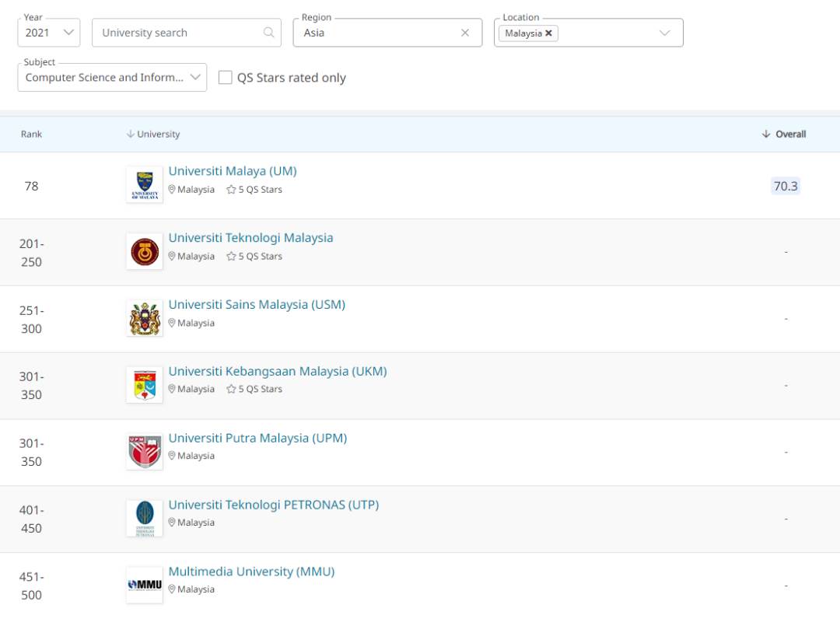Click rank 78 in the table

pos(31,186)
